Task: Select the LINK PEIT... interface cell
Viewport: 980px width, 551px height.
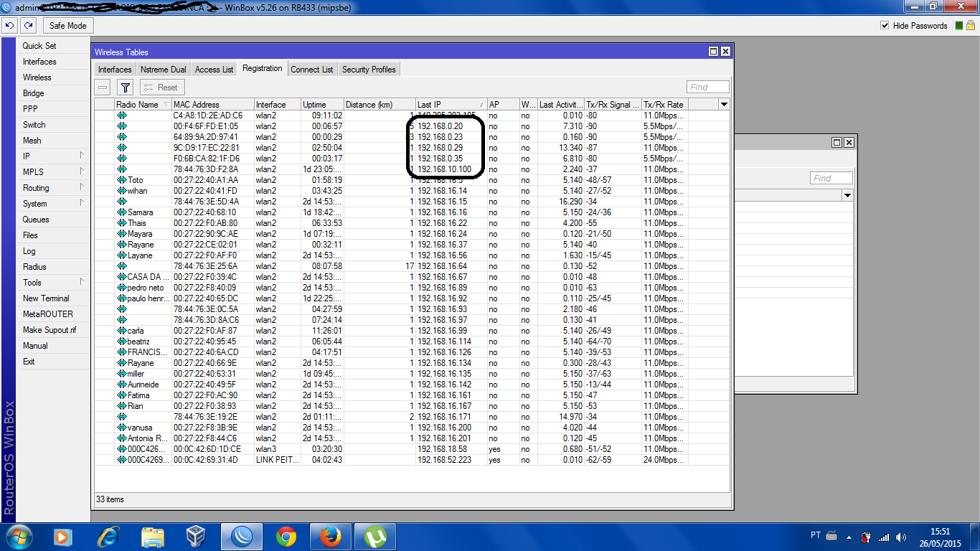Action: point(277,460)
